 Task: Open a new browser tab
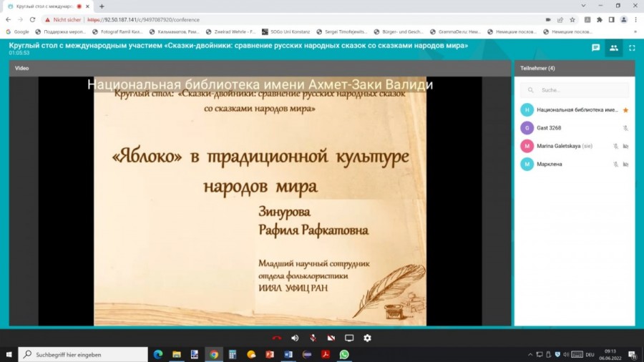click(102, 6)
